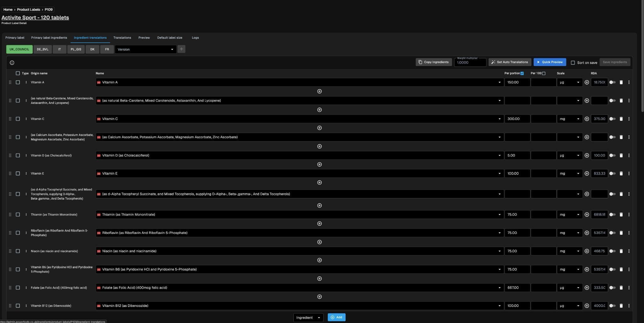
Task: Enable the Sort on save checkbox
Action: tap(573, 63)
